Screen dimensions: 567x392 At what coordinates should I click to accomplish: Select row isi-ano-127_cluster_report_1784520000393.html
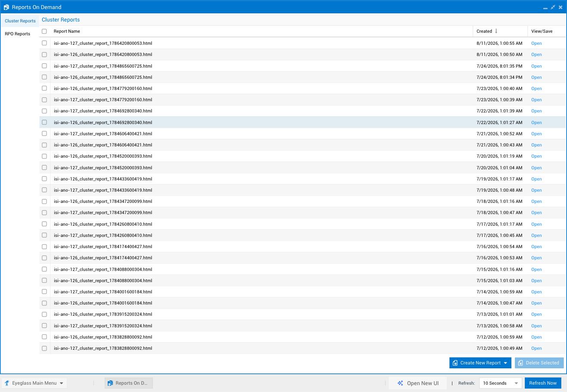(302, 168)
